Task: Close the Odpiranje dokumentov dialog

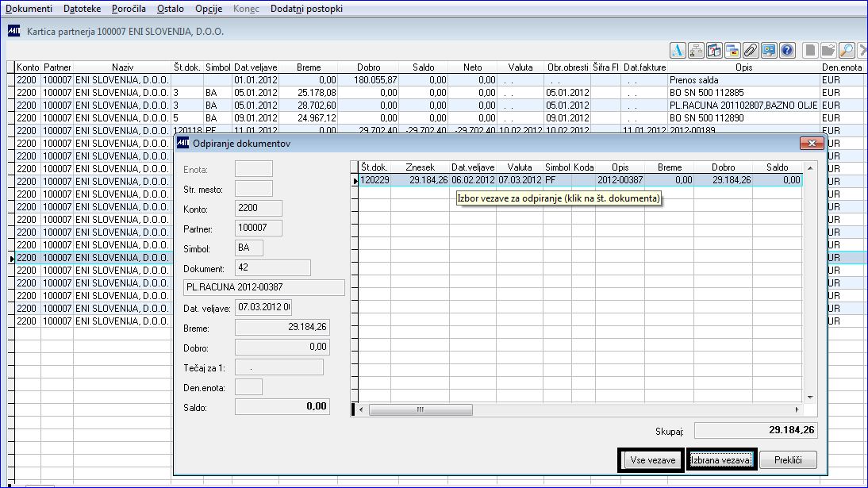Action: pos(812,144)
